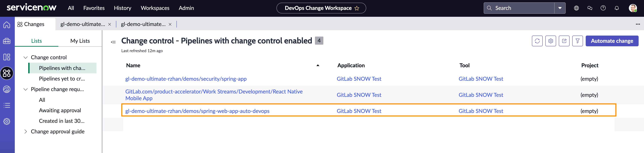
Task: Open the list settings gear
Action: coord(551,41)
